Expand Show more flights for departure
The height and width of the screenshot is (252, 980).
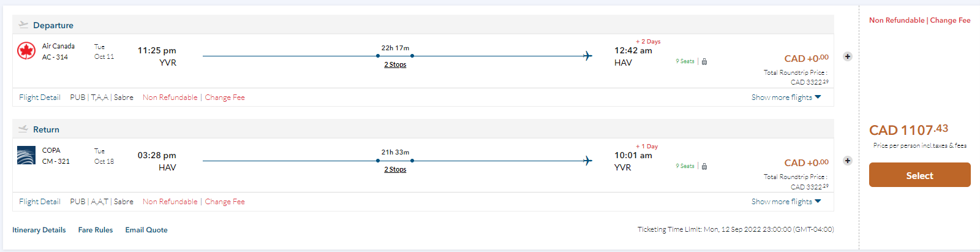coord(786,97)
